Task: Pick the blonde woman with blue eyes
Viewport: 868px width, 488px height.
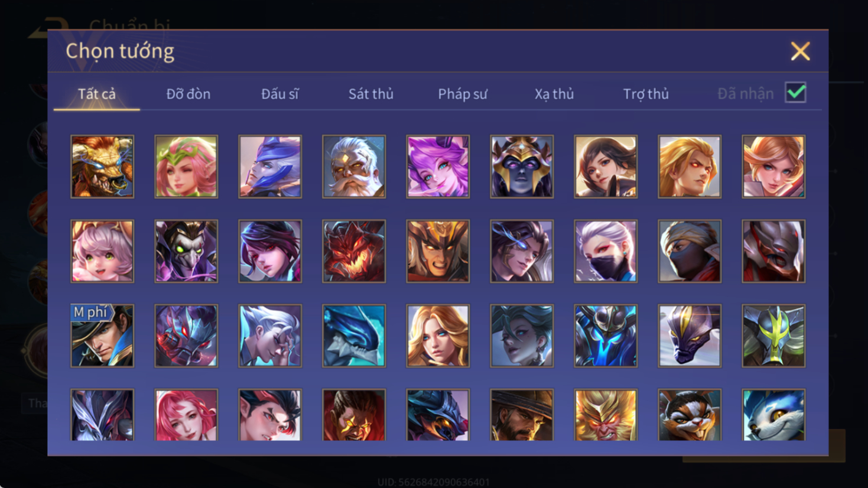Action: click(438, 336)
